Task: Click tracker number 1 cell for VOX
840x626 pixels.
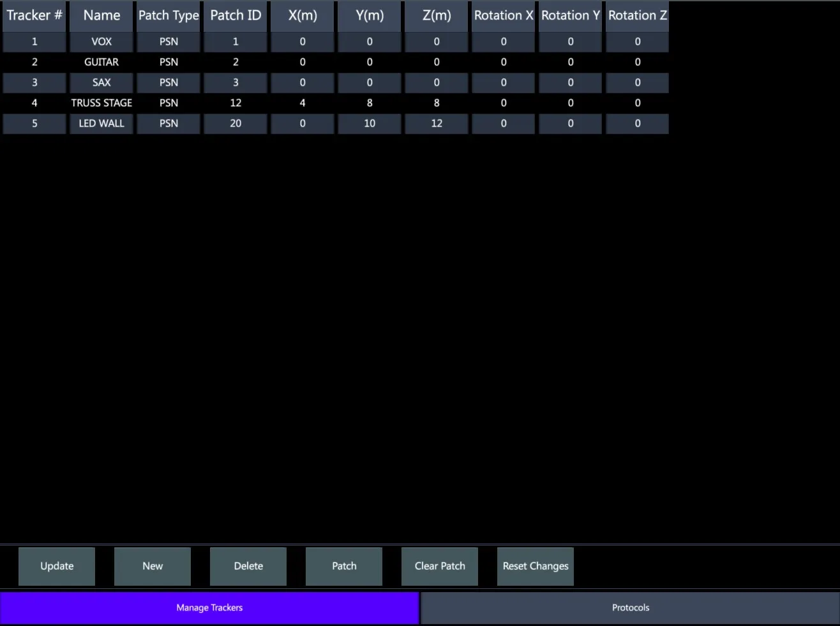Action: coord(34,42)
